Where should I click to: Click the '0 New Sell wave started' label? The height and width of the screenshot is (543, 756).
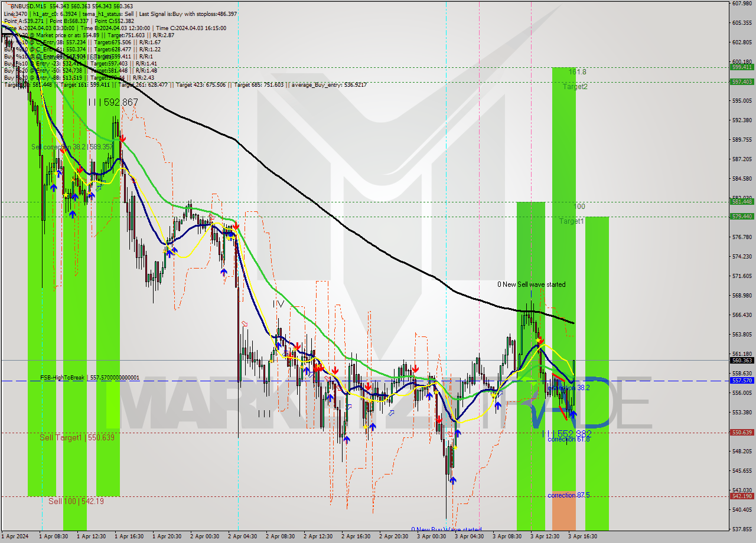(x=531, y=284)
